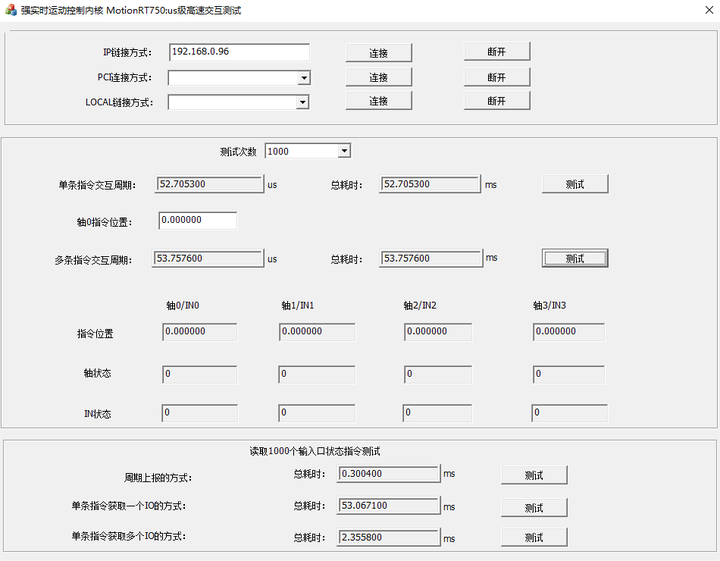The height and width of the screenshot is (561, 720).
Task: Click multi-command total time field in ms
Action: pos(431,258)
